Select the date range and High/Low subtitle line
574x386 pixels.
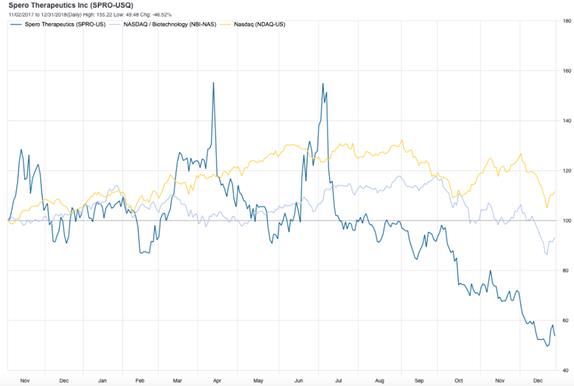coord(90,15)
